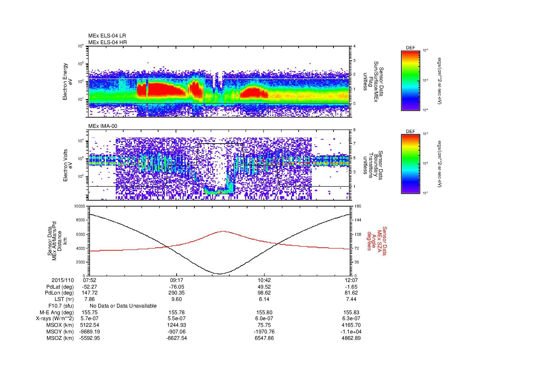
Task: Select the '12:07' time label
Action: pos(351,280)
